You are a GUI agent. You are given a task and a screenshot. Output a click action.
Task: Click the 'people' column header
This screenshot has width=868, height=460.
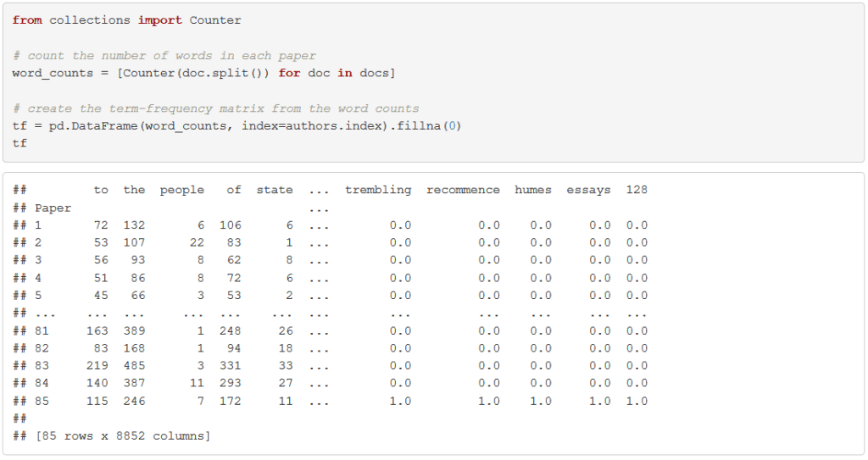click(182, 190)
